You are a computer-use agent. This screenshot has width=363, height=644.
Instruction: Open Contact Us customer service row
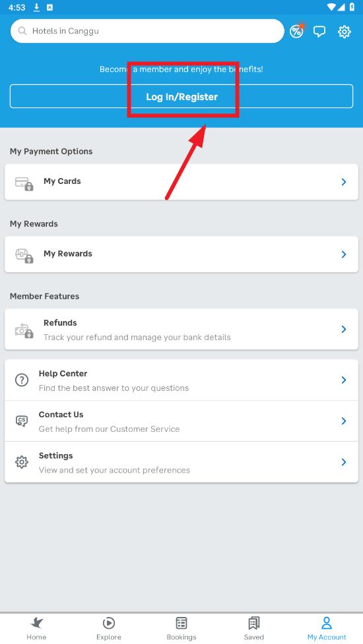tap(181, 421)
